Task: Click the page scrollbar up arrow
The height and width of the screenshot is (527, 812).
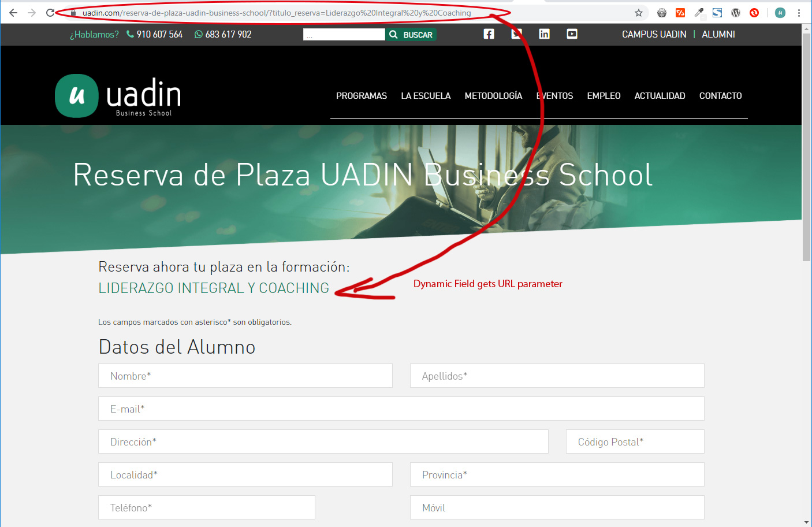Action: (x=807, y=28)
